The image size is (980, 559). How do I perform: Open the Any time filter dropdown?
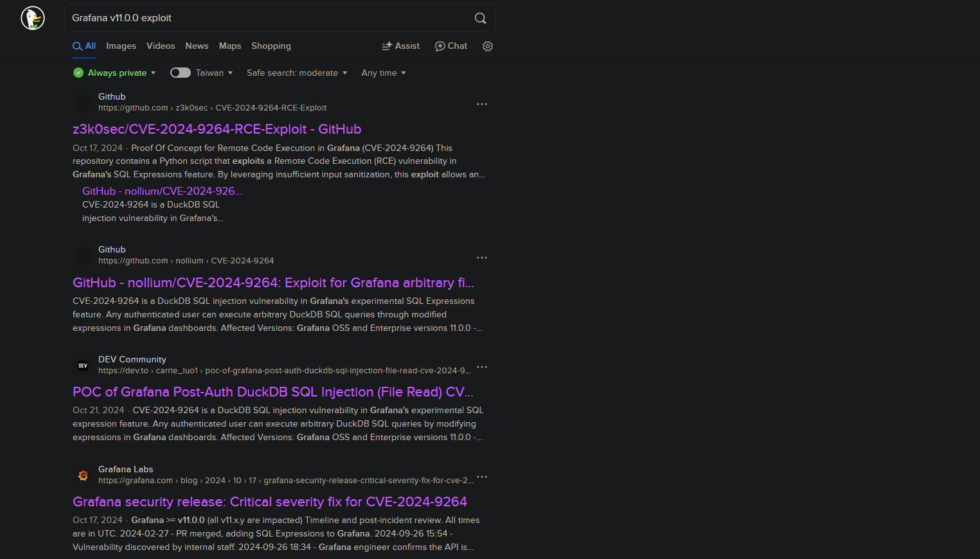384,73
